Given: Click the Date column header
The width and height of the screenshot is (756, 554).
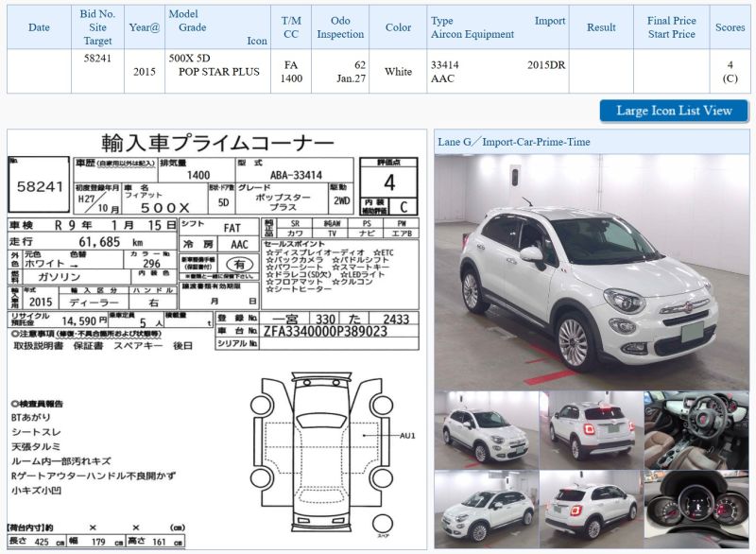Looking at the screenshot, I should [39, 27].
